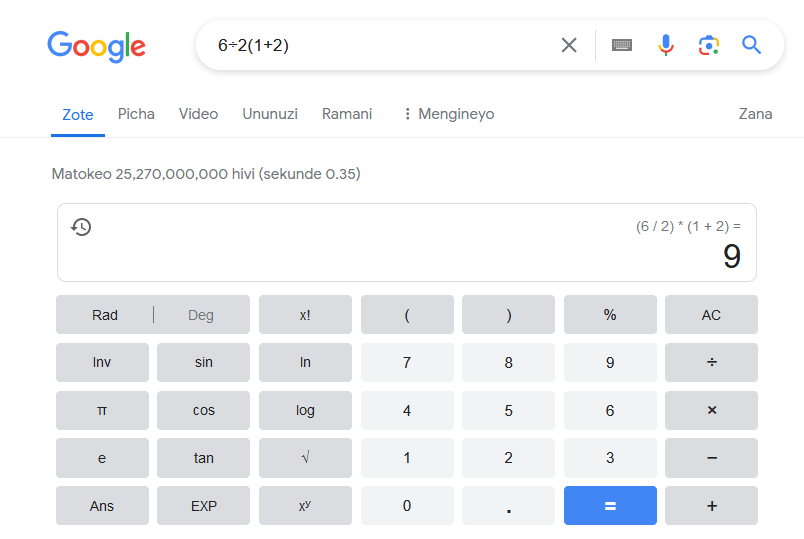Click the calculator digit 6
Image resolution: width=804 pixels, height=539 pixels.
click(610, 410)
